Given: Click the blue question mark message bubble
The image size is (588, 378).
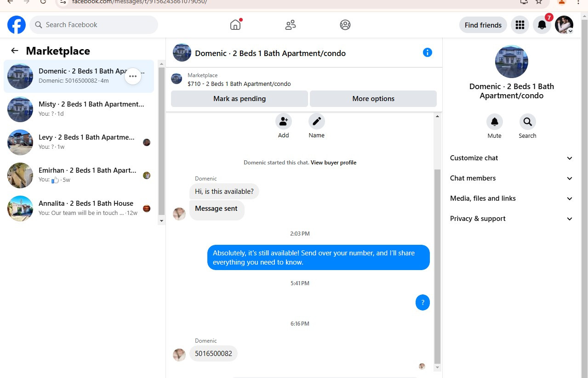Looking at the screenshot, I should pyautogui.click(x=422, y=303).
